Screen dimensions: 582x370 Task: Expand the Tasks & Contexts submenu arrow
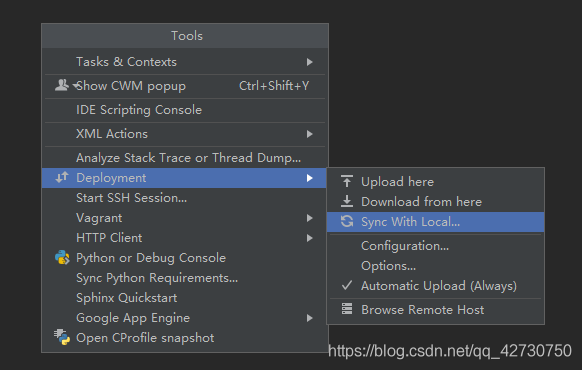310,62
